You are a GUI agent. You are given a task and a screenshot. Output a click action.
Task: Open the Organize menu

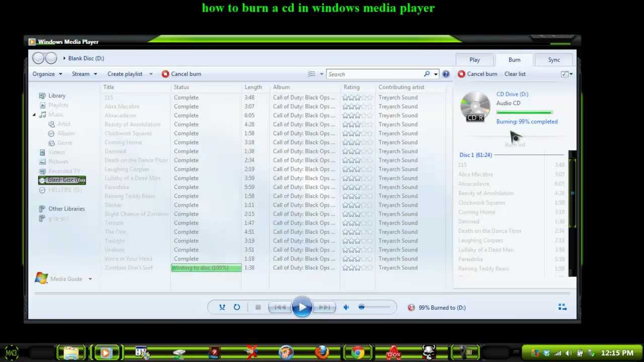pos(47,74)
